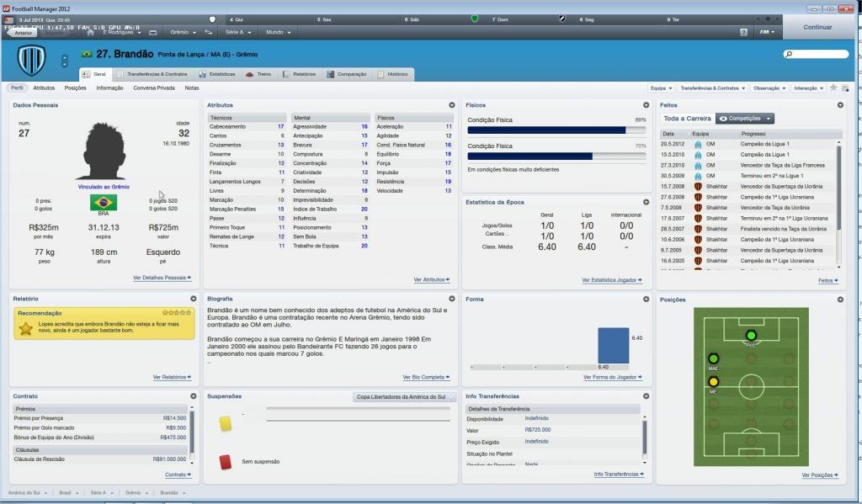
Task: Switch to the Relatórios tab
Action: pyautogui.click(x=299, y=74)
